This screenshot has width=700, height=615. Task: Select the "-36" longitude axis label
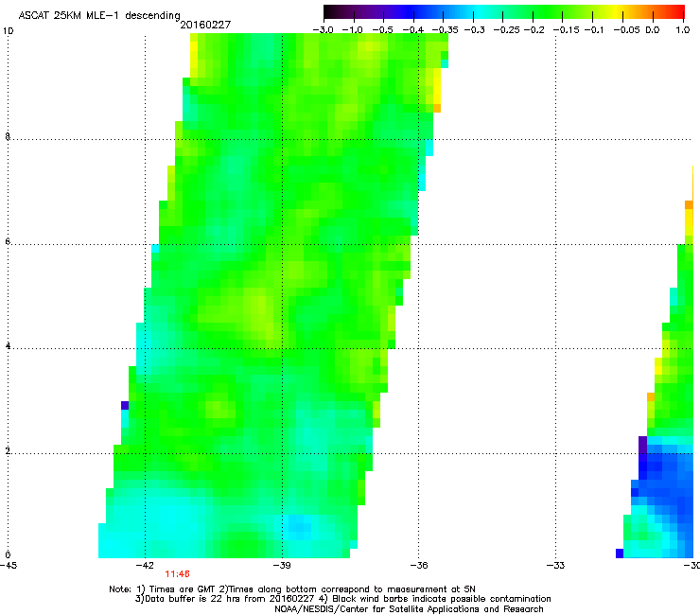pos(419,566)
